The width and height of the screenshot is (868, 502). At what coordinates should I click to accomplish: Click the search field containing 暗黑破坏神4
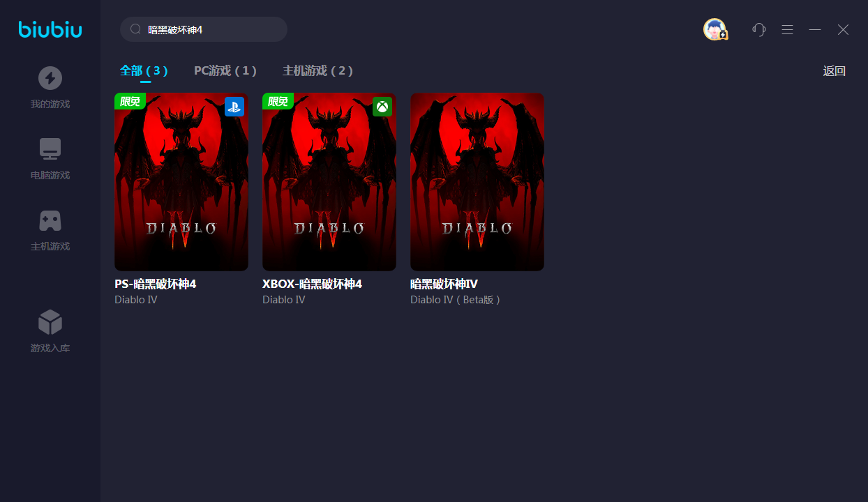tap(209, 30)
